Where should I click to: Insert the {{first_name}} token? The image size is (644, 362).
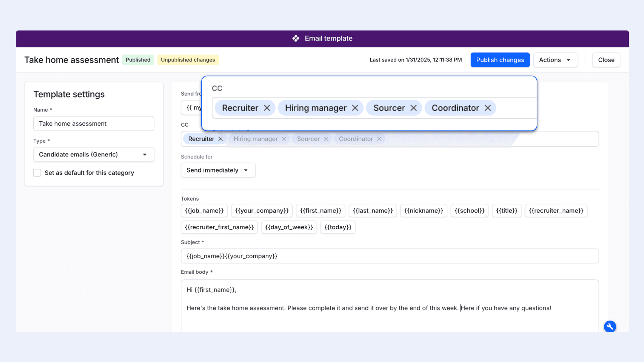[x=321, y=211]
